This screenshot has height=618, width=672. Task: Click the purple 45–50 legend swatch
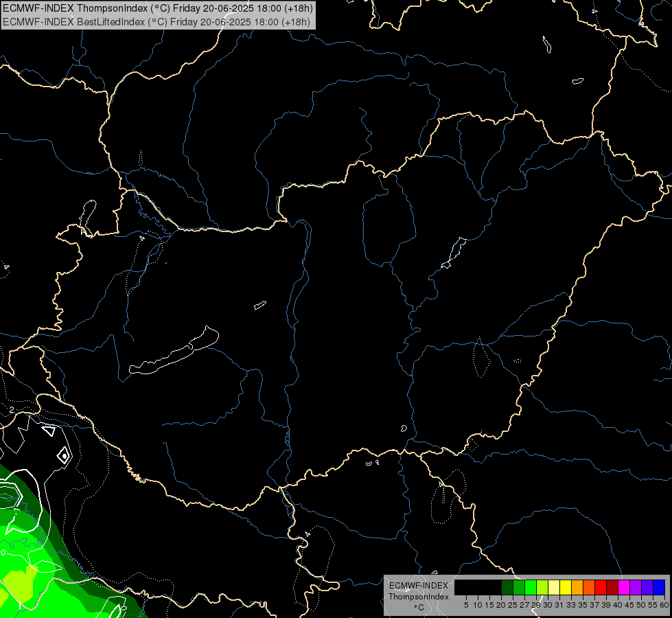point(636,587)
